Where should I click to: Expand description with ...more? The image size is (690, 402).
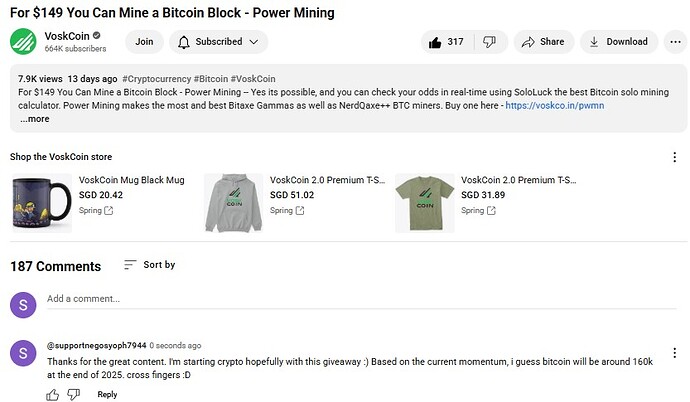click(x=35, y=119)
